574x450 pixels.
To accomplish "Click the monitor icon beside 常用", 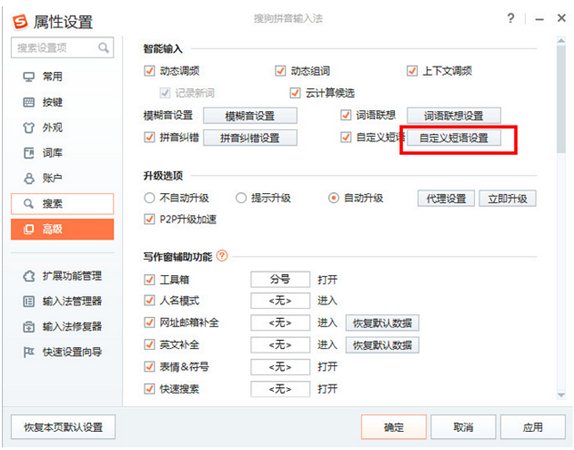I will point(29,77).
